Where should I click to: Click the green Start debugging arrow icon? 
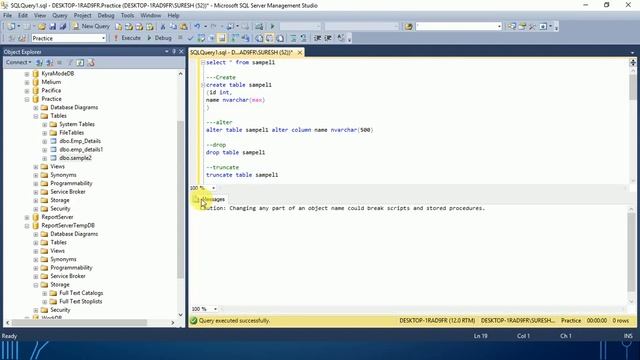pyautogui.click(x=272, y=27)
